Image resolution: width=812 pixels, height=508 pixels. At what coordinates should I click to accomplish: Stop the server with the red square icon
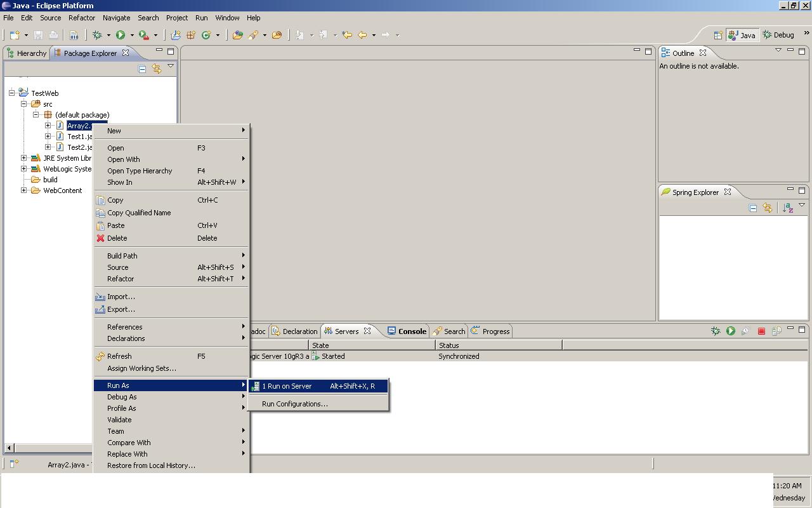(x=761, y=331)
